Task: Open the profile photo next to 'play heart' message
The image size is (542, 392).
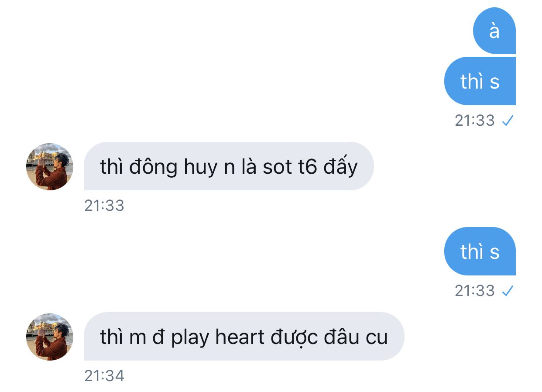Action: (50, 337)
